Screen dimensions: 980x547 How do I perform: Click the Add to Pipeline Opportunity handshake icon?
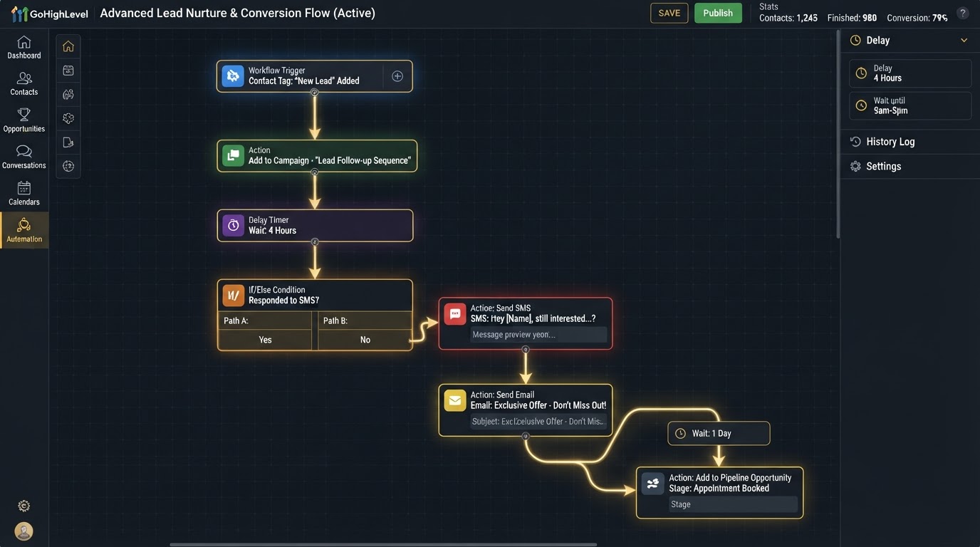pos(653,484)
